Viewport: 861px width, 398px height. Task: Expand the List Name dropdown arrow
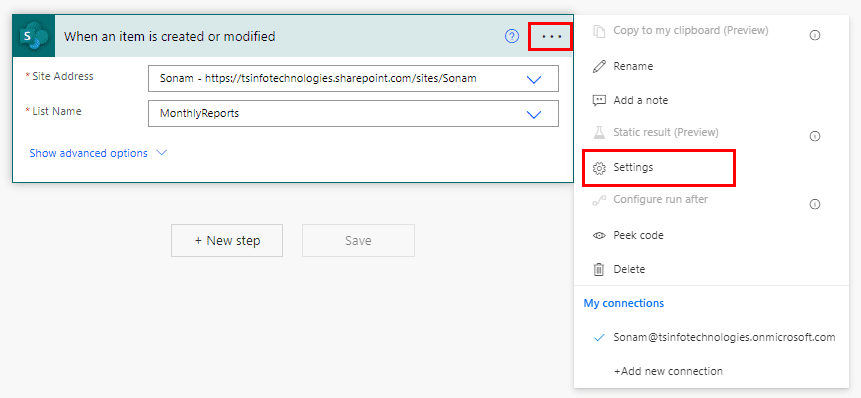click(x=534, y=114)
